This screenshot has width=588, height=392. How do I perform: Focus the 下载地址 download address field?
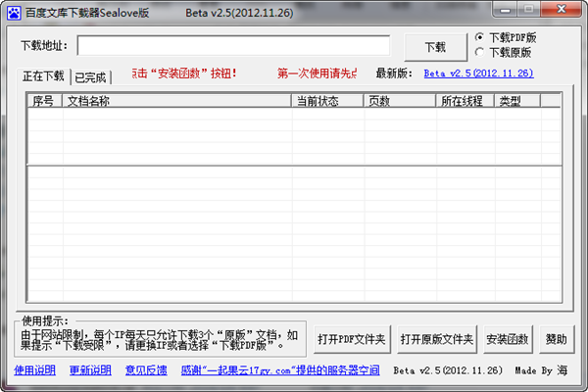(x=233, y=46)
